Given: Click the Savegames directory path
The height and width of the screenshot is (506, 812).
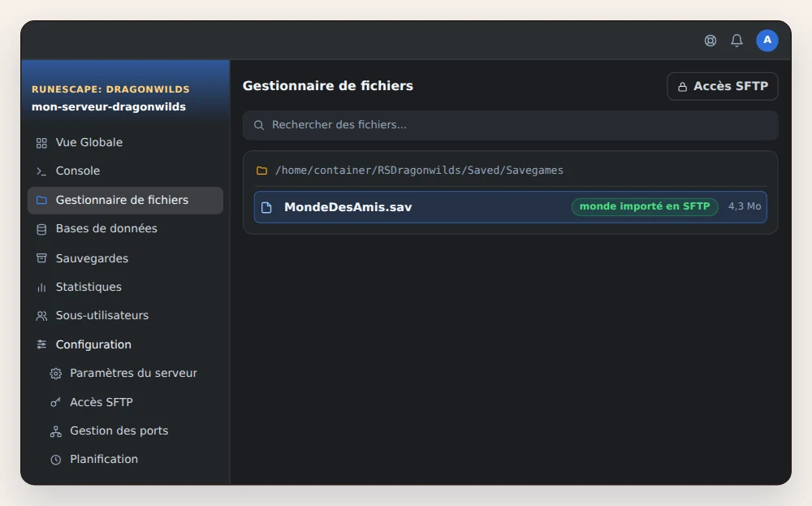Looking at the screenshot, I should coord(419,171).
